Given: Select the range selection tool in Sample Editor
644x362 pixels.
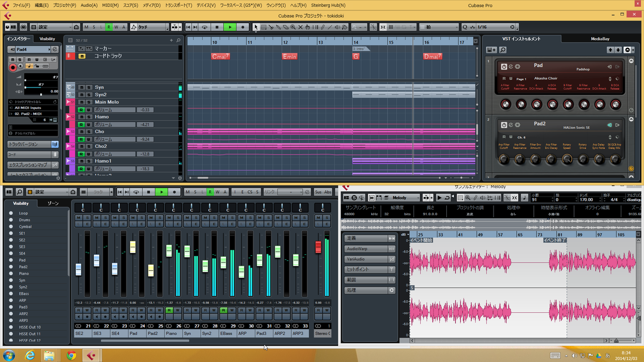Looking at the screenshot, I should tap(460, 198).
